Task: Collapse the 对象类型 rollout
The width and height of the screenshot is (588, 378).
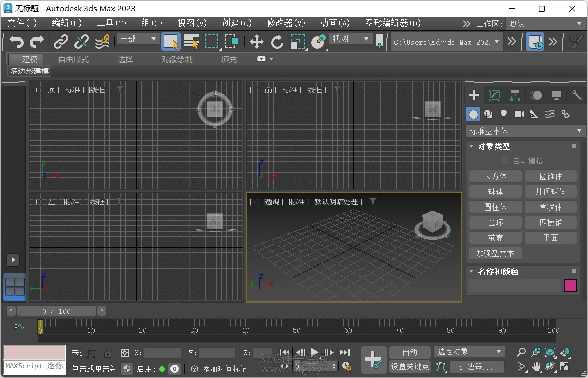Action: tap(472, 146)
